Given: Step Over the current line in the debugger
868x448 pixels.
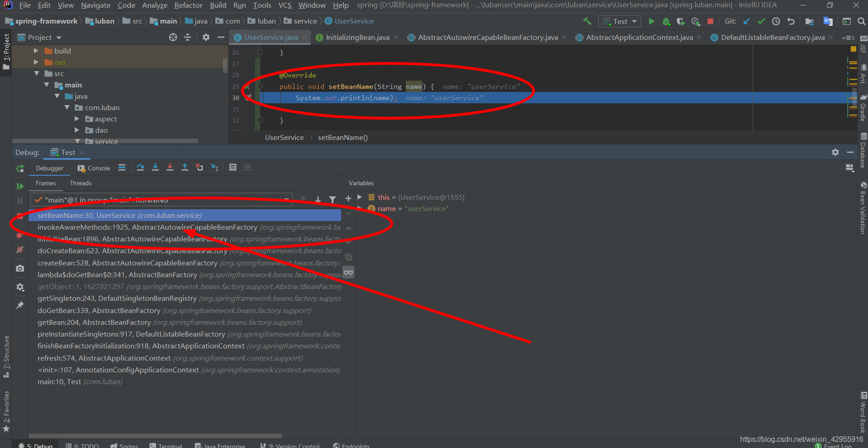Looking at the screenshot, I should click(140, 167).
